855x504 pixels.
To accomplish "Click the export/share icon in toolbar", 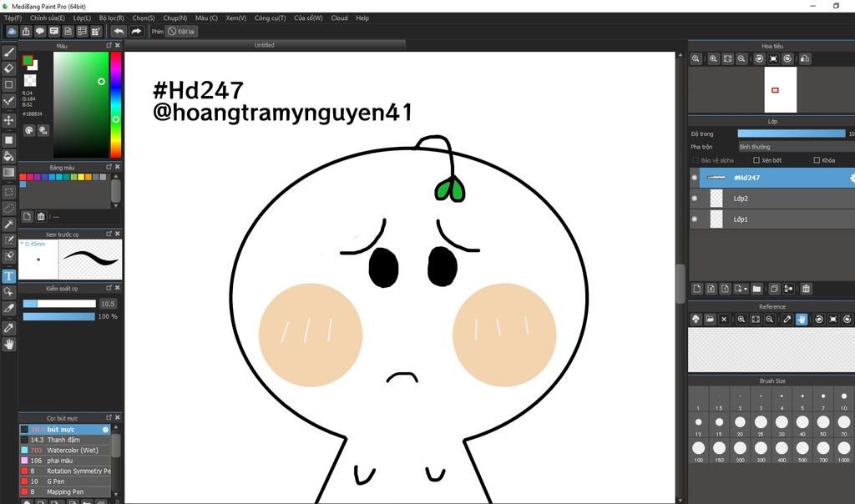I will (x=26, y=31).
